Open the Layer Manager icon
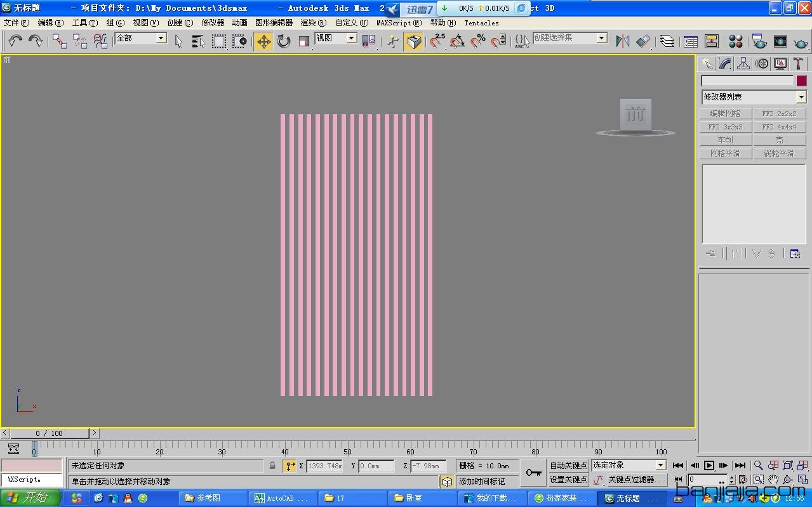Viewport: 812px width, 507px height. 667,41
